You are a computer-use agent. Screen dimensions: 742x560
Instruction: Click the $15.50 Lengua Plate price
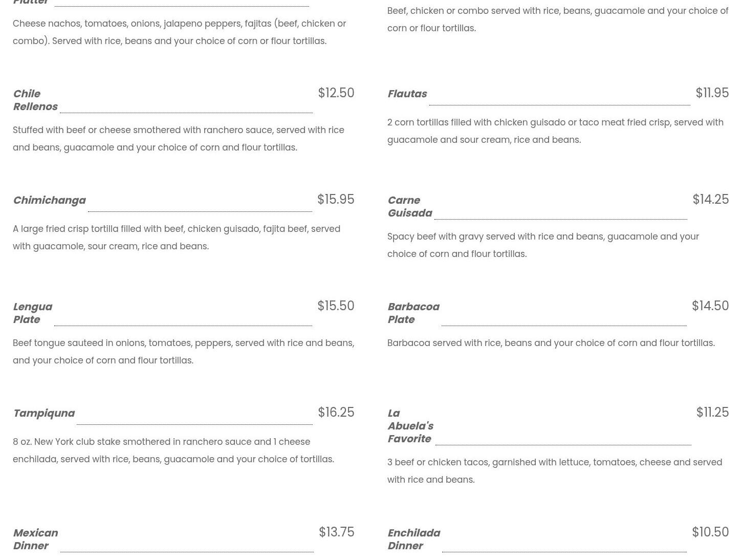click(x=335, y=306)
